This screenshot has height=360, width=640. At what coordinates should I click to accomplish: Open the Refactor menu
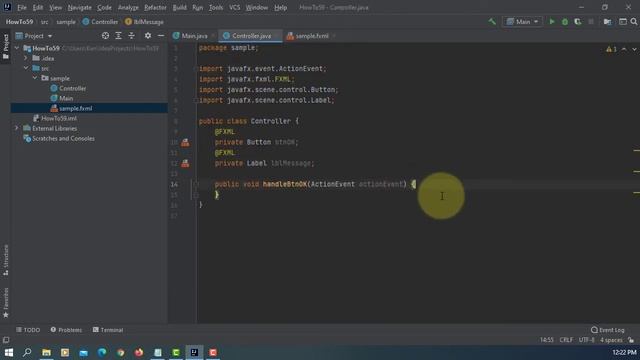click(x=155, y=7)
